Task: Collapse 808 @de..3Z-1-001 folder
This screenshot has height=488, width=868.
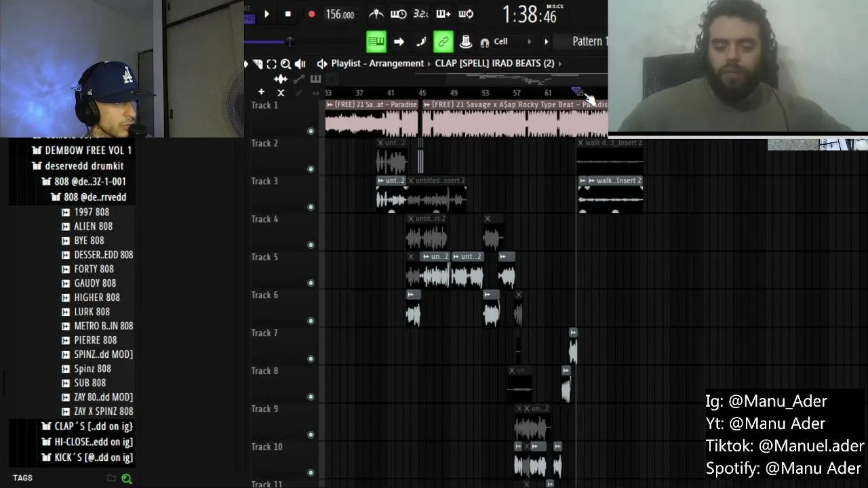Action: (x=83, y=182)
